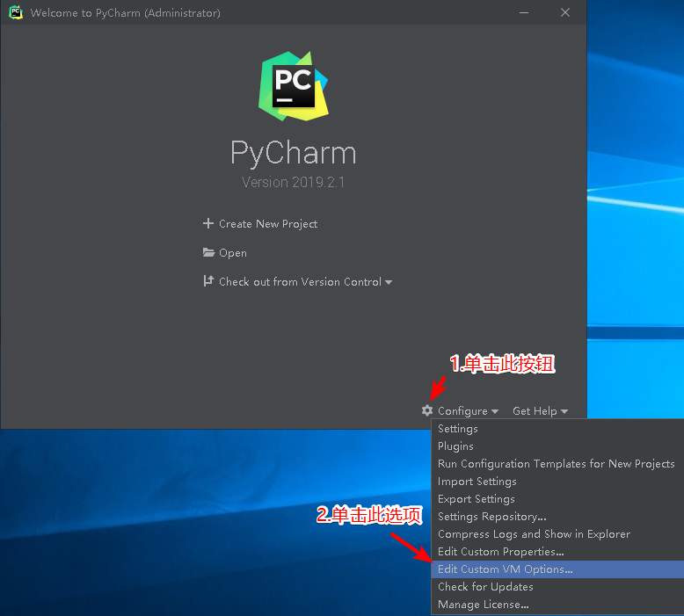Click the large PyCharm PC logo
Viewport: 684px width, 616px height.
point(293,86)
